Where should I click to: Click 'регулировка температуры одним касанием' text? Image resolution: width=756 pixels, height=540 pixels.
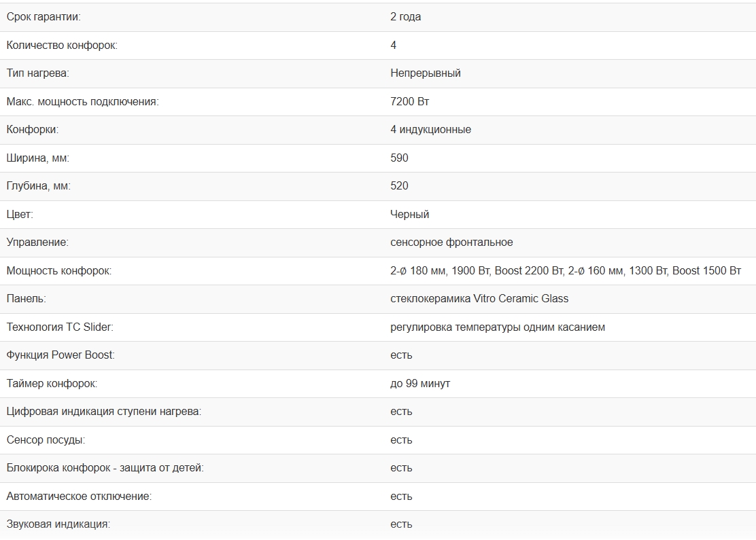coord(497,327)
